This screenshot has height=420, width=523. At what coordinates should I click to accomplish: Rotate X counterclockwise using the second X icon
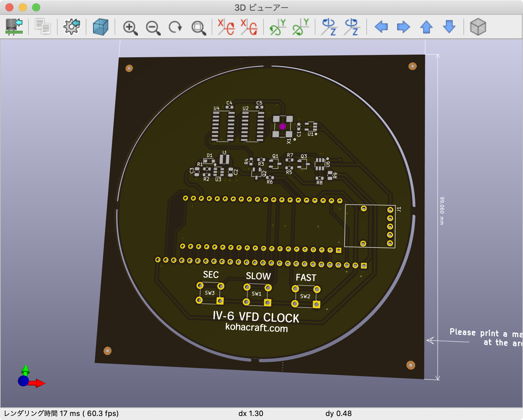(249, 27)
